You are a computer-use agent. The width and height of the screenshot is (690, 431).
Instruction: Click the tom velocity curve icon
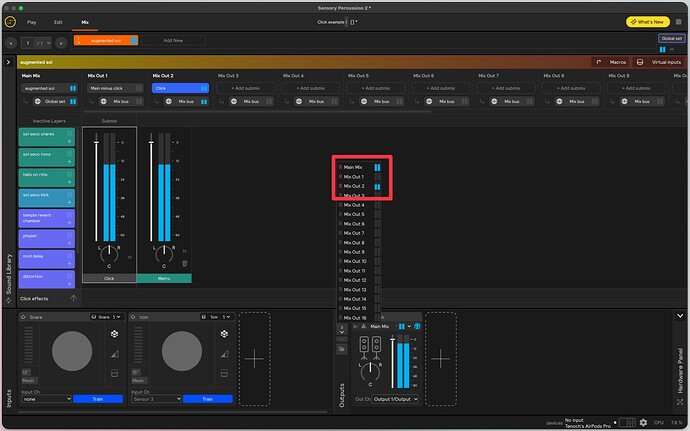tap(224, 354)
